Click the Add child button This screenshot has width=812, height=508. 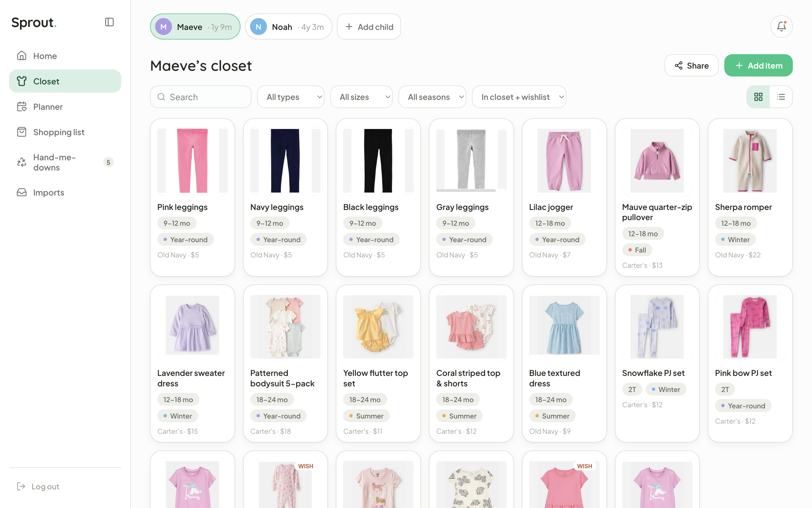coord(369,27)
